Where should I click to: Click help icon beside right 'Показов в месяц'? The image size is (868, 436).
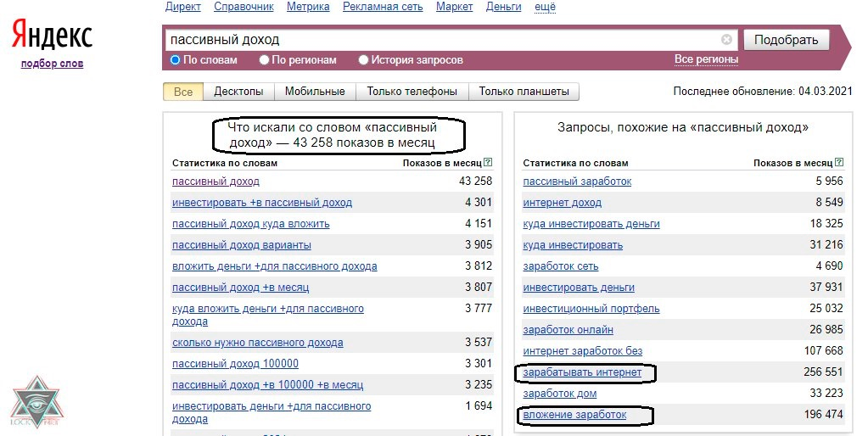tap(839, 163)
